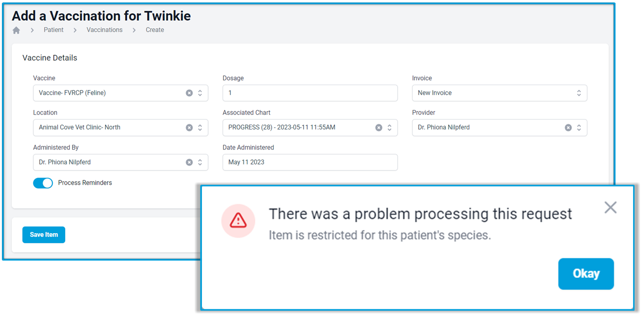Viewport: 644px width, 317px height.
Task: Clear the Provider field value
Action: (568, 128)
